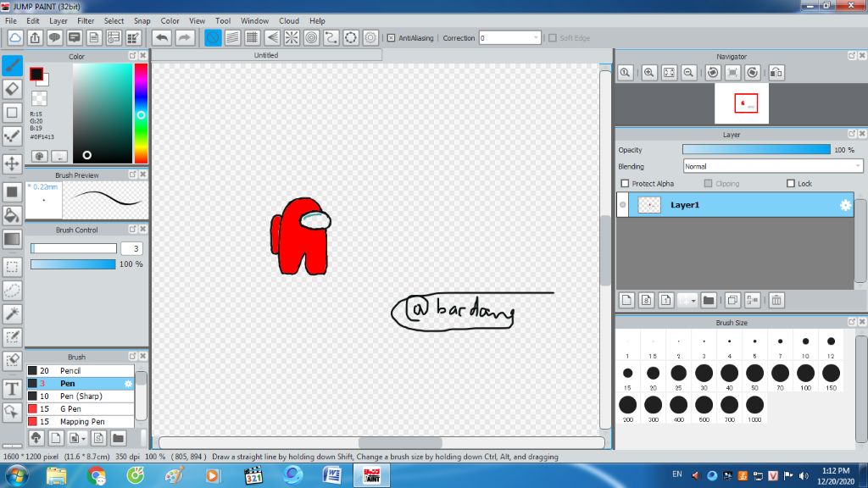
Task: Select the G Pen brush
Action: tap(81, 409)
